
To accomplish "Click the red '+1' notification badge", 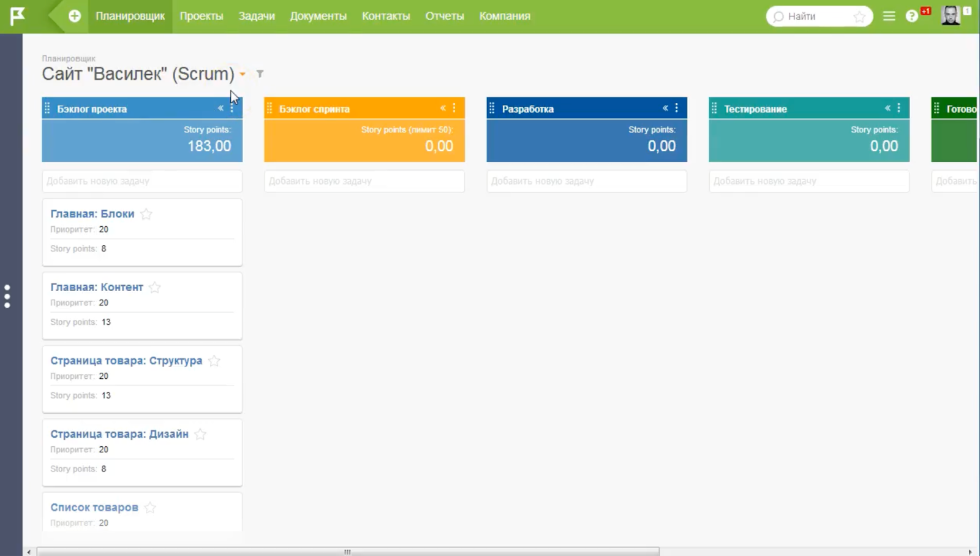I will [x=925, y=11].
